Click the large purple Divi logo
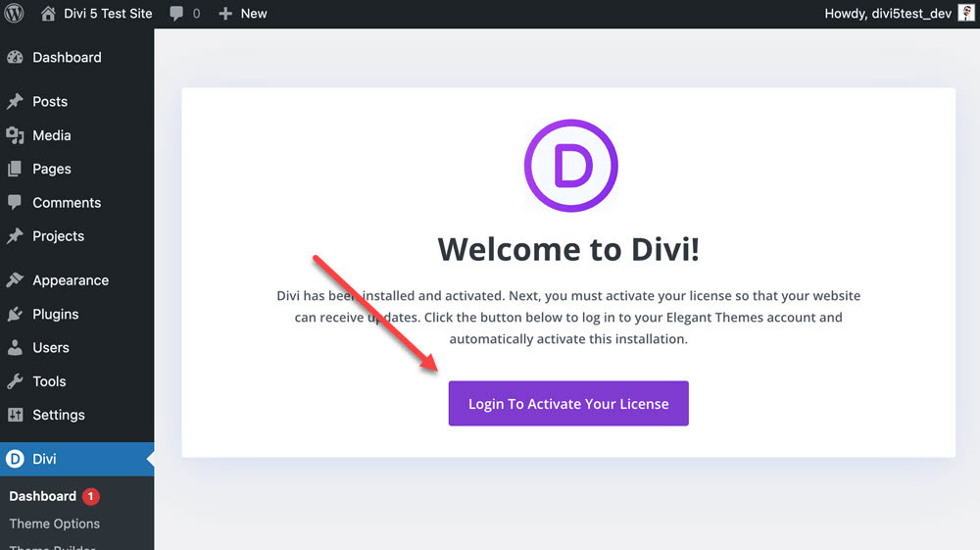The width and height of the screenshot is (980, 550). pos(571,166)
